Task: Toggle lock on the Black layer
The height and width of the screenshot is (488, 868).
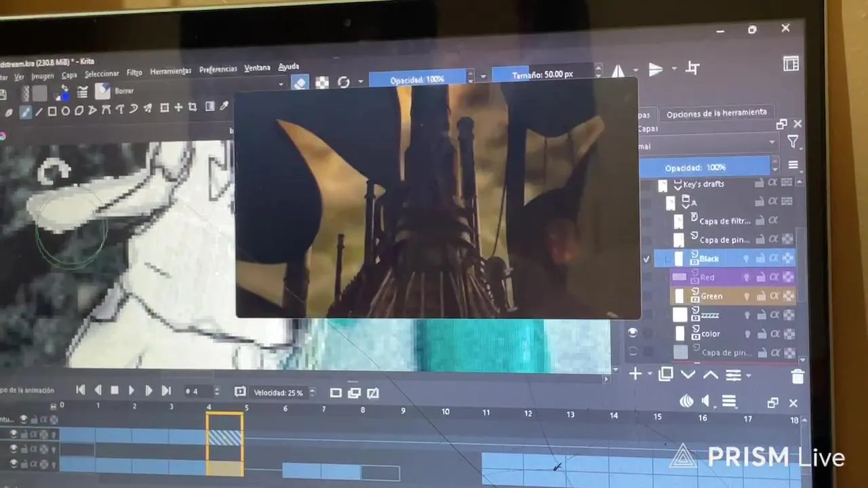Action: pos(759,258)
